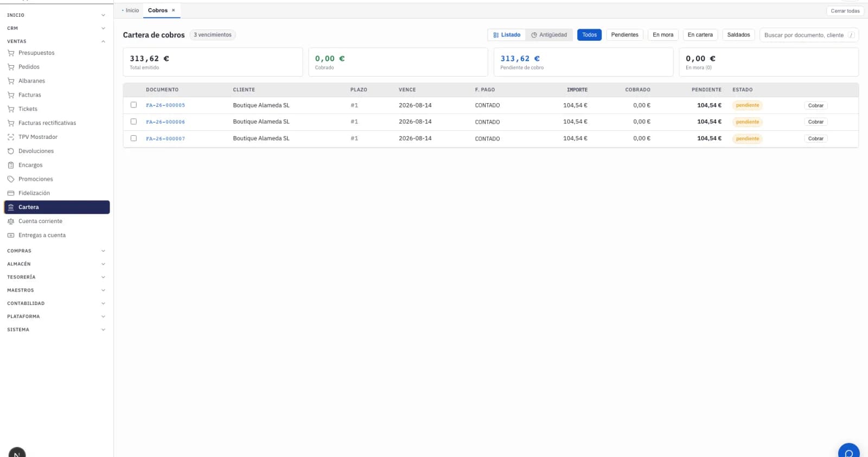Click the Tickets sidebar icon
This screenshot has height=457, width=868.
pos(11,109)
